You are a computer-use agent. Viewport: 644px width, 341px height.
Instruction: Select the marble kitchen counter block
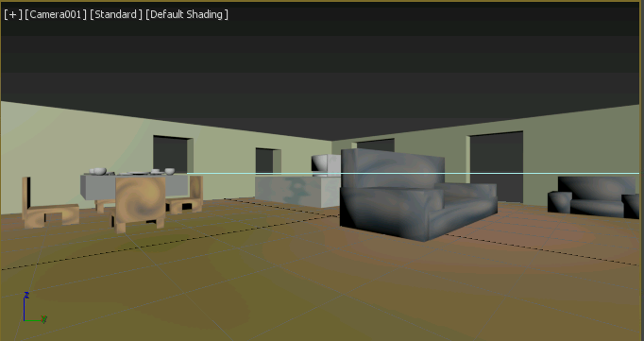tap(297, 192)
